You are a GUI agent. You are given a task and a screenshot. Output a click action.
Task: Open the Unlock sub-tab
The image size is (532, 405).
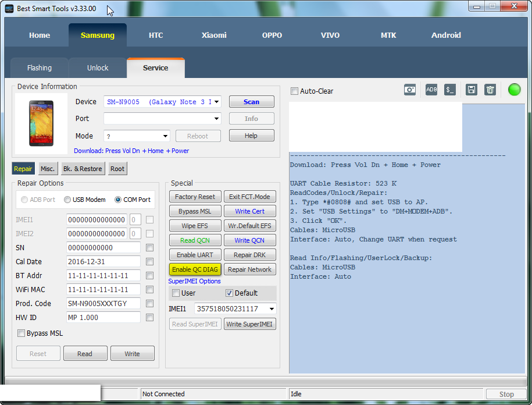pos(98,68)
